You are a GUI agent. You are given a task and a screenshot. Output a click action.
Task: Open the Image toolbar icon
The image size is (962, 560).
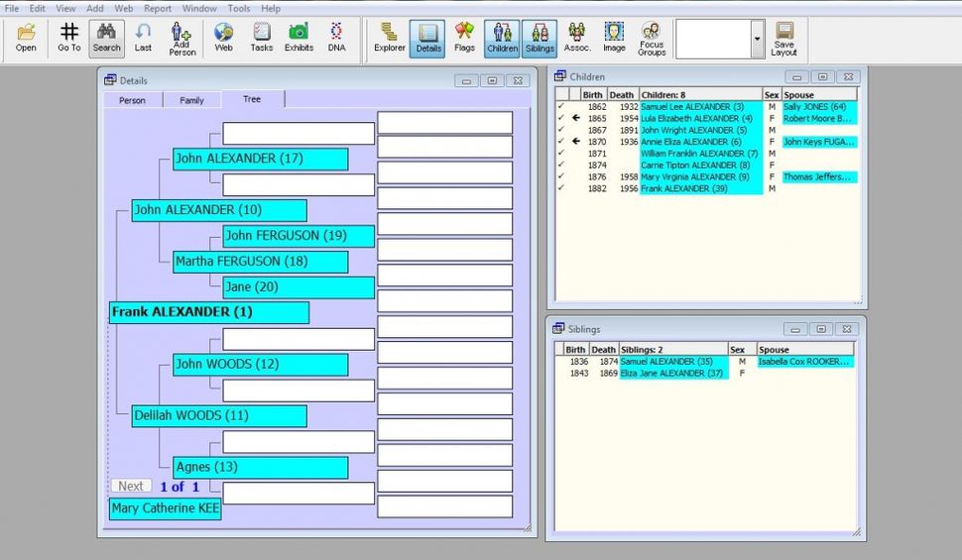614,38
